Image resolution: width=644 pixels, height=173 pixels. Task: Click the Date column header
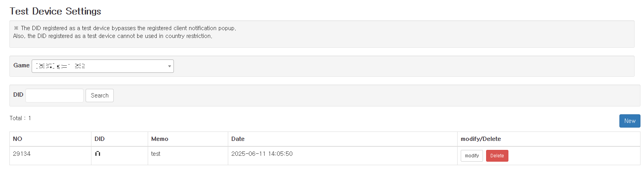coord(238,139)
